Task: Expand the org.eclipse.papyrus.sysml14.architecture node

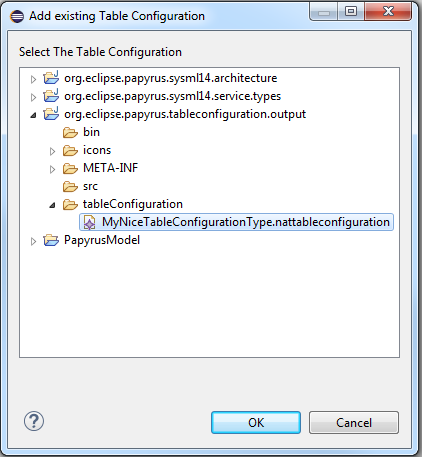Action: click(33, 79)
